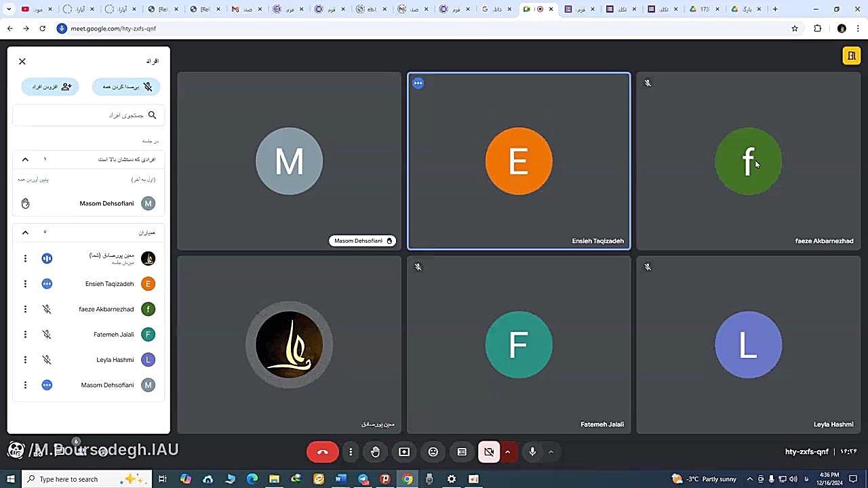The width and height of the screenshot is (868, 488).
Task: Open options for Fatemeh Jalali in list
Action: point(25,334)
